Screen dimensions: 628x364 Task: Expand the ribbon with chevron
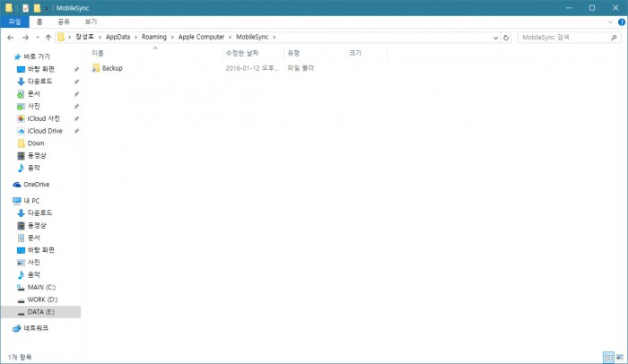608,21
